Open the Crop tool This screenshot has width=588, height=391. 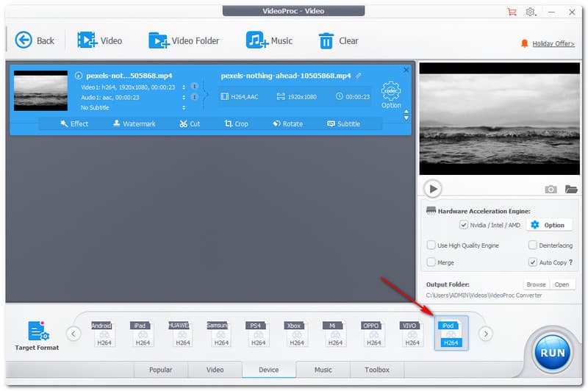236,123
